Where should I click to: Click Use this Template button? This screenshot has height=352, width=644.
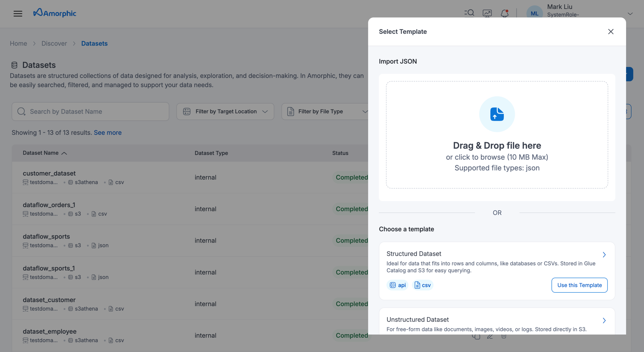(579, 285)
